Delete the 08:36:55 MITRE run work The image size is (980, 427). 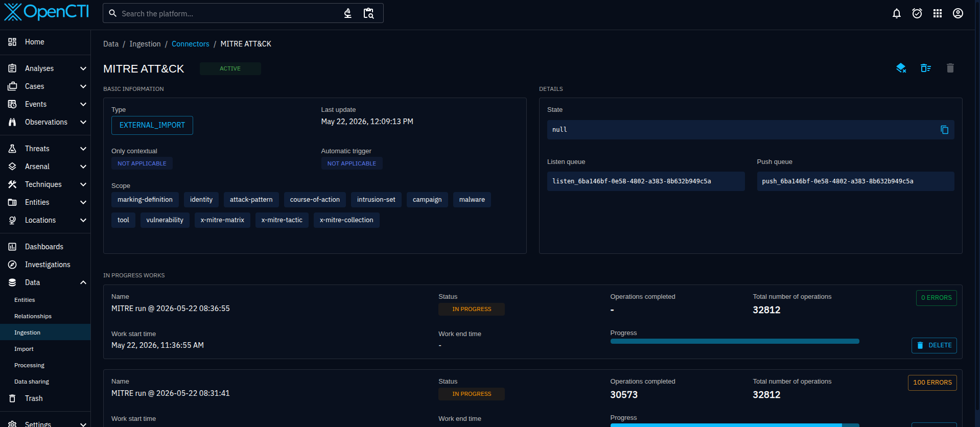pos(934,345)
